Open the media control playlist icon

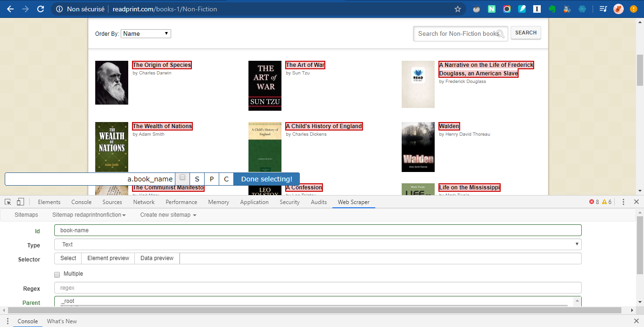point(603,9)
